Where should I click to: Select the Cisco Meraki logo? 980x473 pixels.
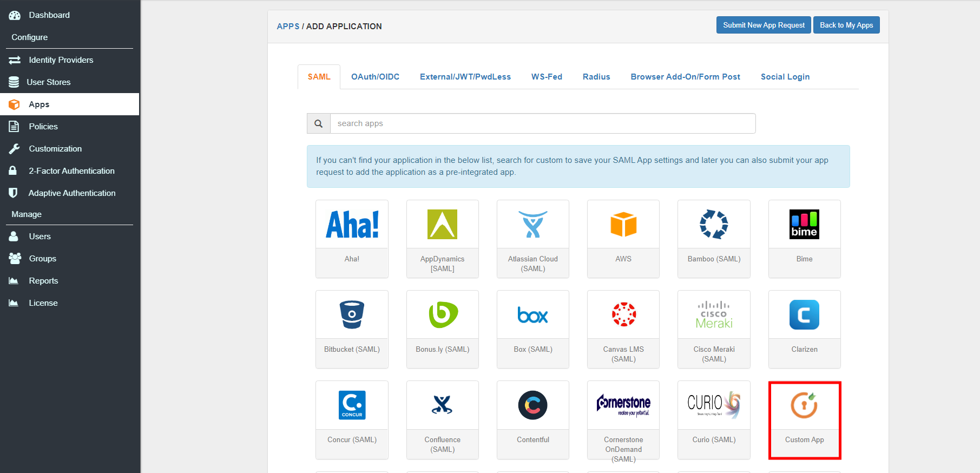click(714, 315)
